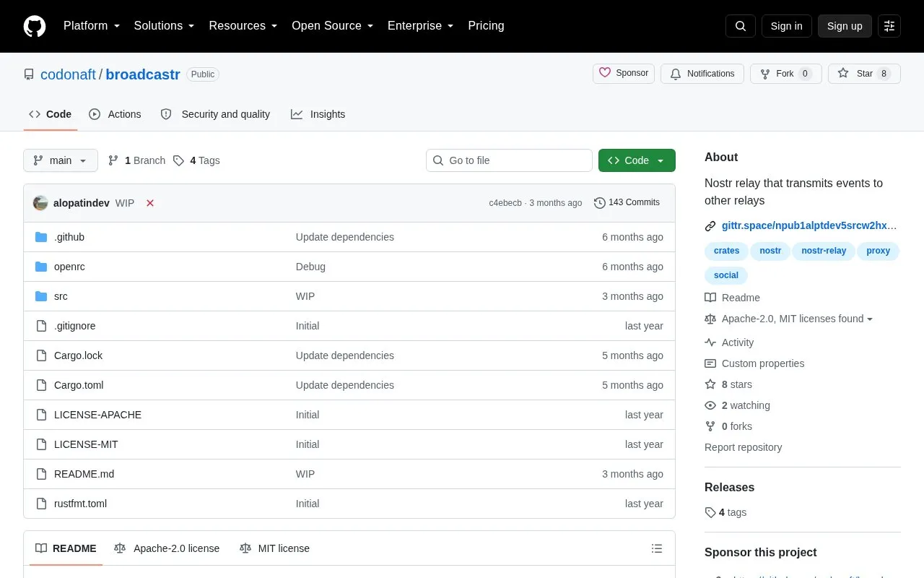Viewport: 924px width, 578px height.
Task: Click the README outline list icon
Action: pos(657,548)
